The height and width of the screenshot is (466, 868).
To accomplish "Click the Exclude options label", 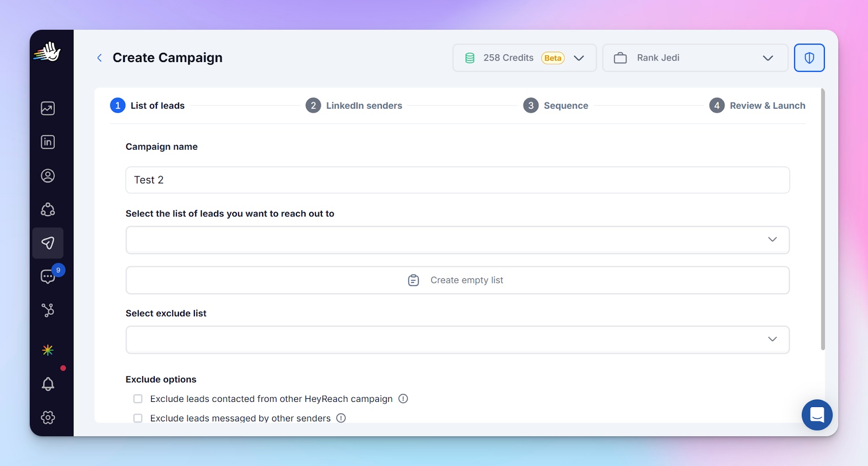I will click(x=161, y=379).
